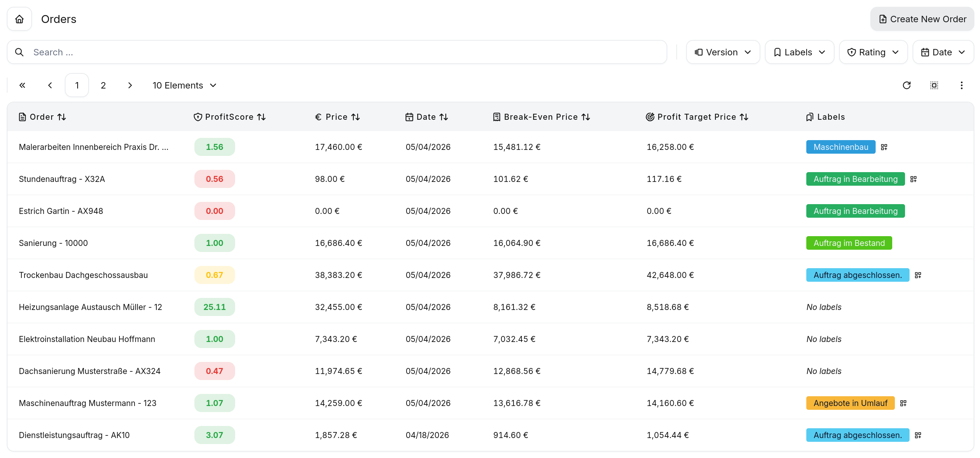
Task: Click the select-all rows icon
Action: [934, 85]
